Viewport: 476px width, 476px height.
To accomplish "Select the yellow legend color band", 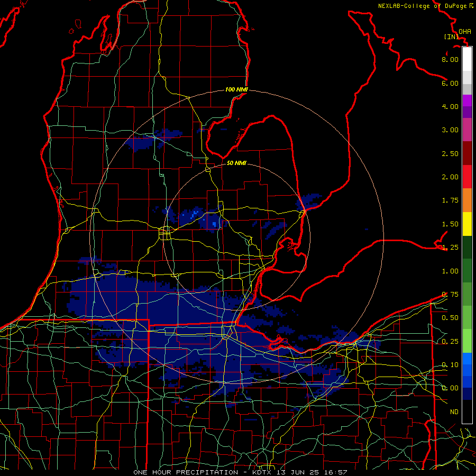I will tap(467, 224).
